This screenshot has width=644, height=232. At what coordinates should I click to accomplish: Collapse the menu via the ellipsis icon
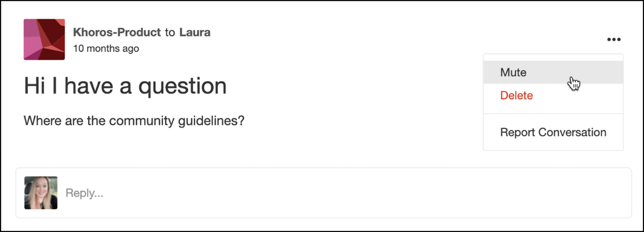[614, 40]
